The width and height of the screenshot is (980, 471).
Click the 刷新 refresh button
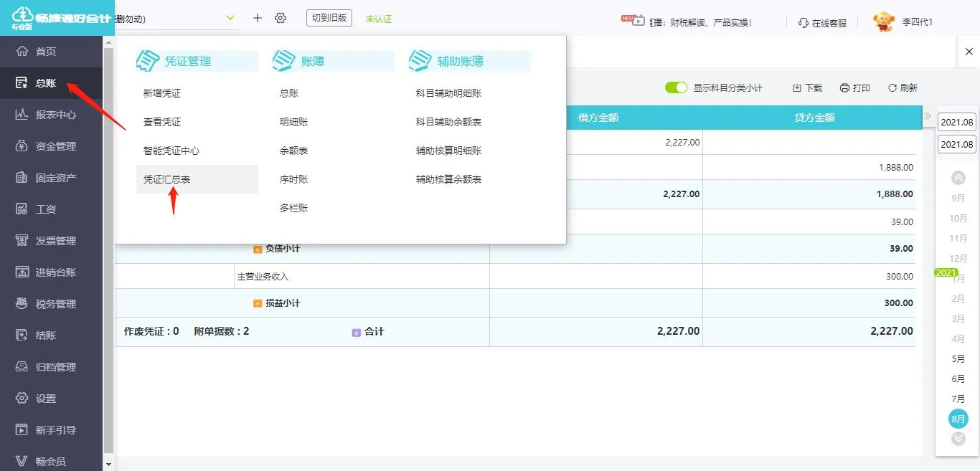903,87
